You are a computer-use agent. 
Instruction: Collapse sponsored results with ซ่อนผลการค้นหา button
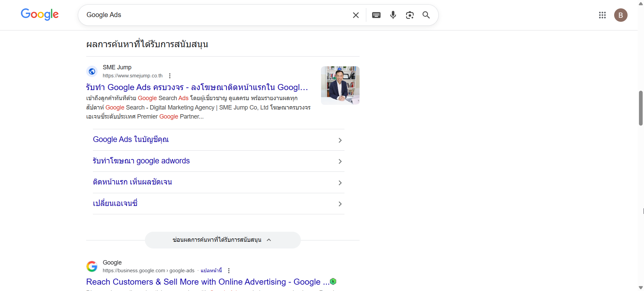(222, 240)
